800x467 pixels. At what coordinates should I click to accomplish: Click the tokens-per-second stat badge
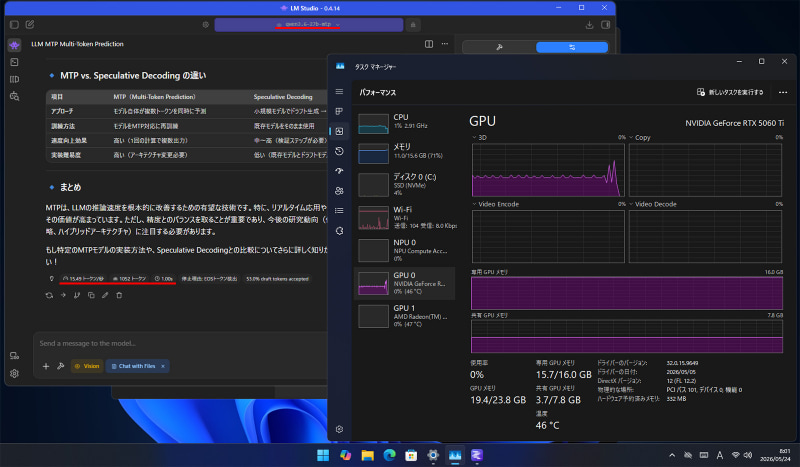[83, 279]
